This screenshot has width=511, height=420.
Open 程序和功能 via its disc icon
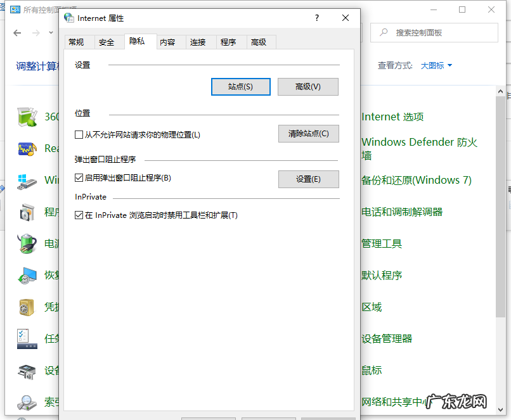click(26, 212)
